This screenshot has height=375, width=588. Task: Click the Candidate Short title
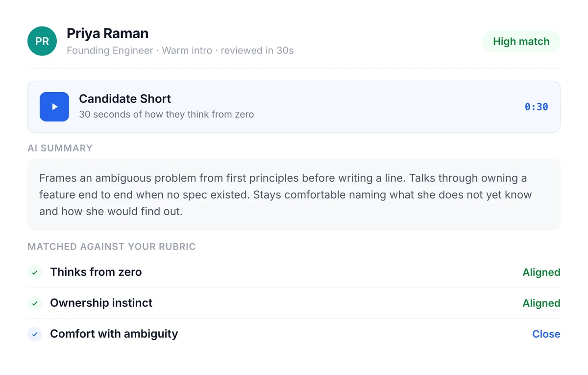click(125, 99)
